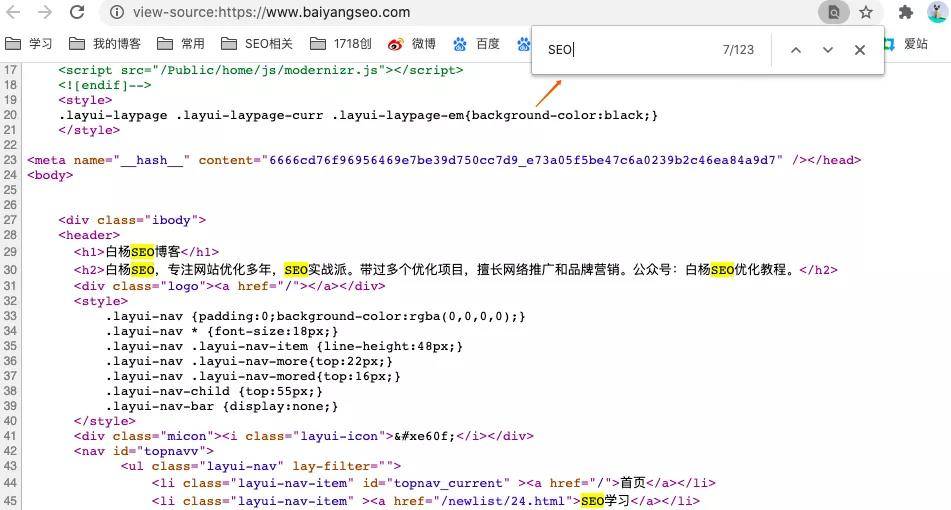Open the 常用 bookmark folder
The height and width of the screenshot is (510, 951).
[180, 44]
